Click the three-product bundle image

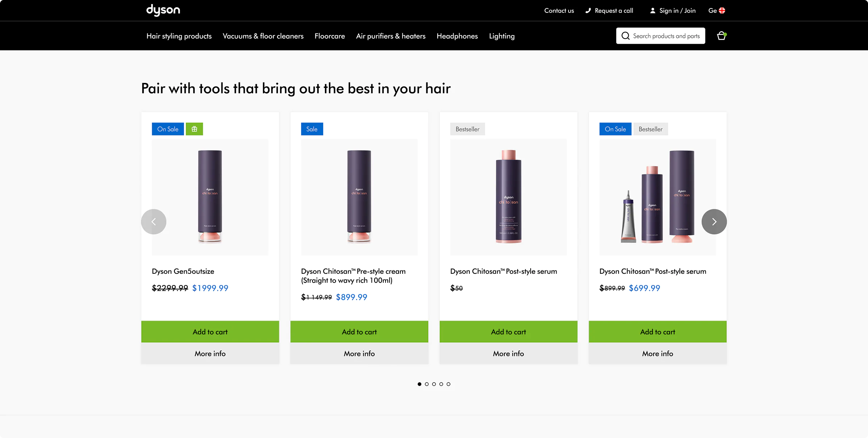click(658, 197)
